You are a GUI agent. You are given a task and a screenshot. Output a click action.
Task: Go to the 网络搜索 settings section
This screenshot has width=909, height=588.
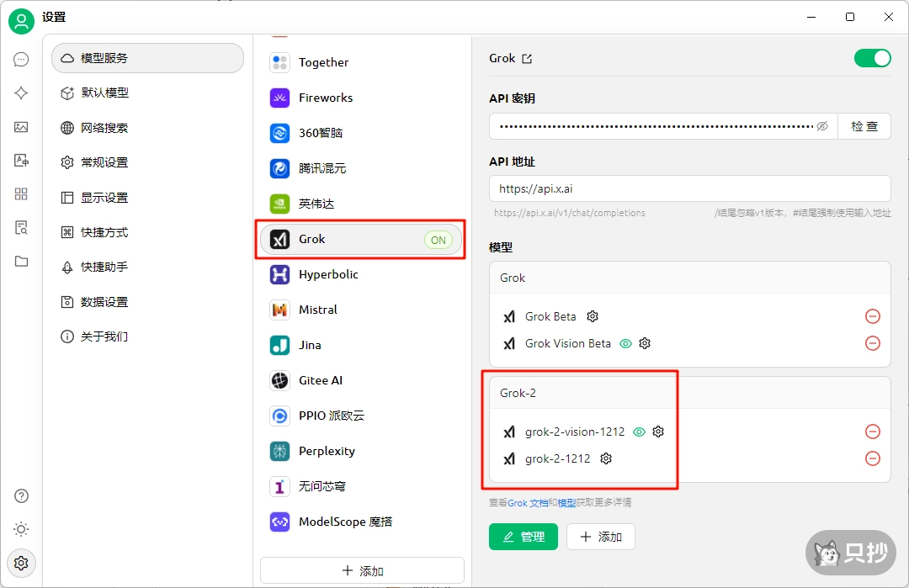[x=104, y=128]
